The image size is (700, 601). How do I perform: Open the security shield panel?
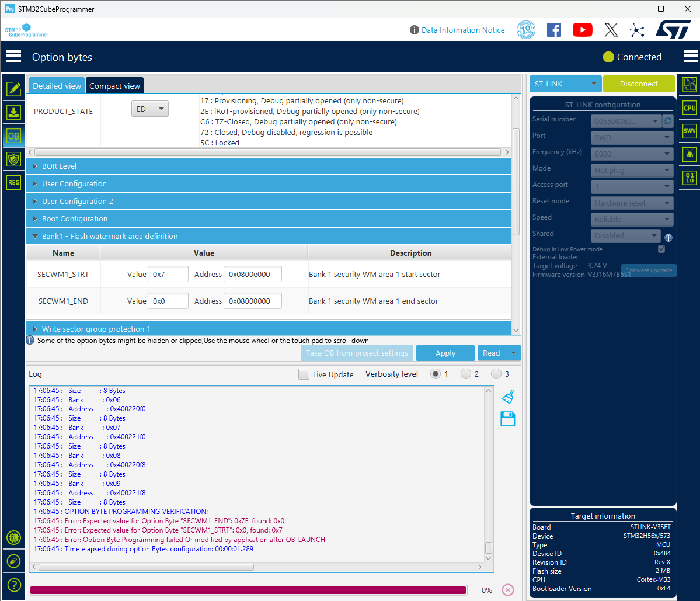13,159
